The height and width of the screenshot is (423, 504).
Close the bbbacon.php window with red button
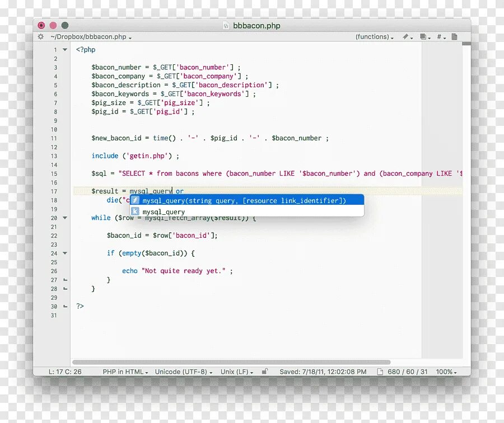point(41,25)
